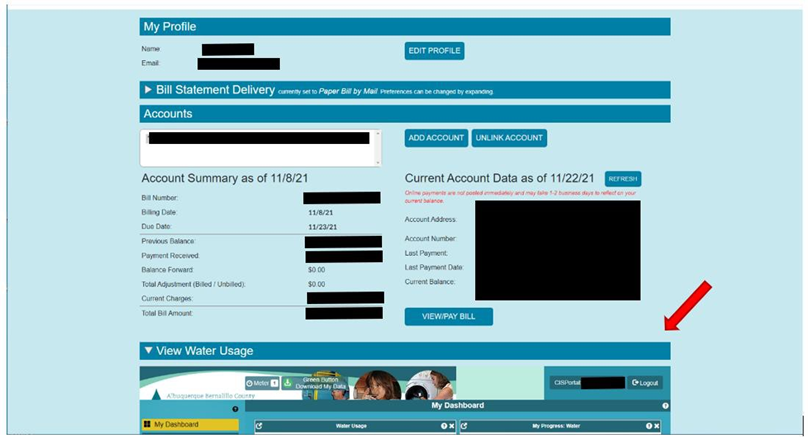Refresh the Water Usage widget
The height and width of the screenshot is (437, 808).
pos(259,426)
